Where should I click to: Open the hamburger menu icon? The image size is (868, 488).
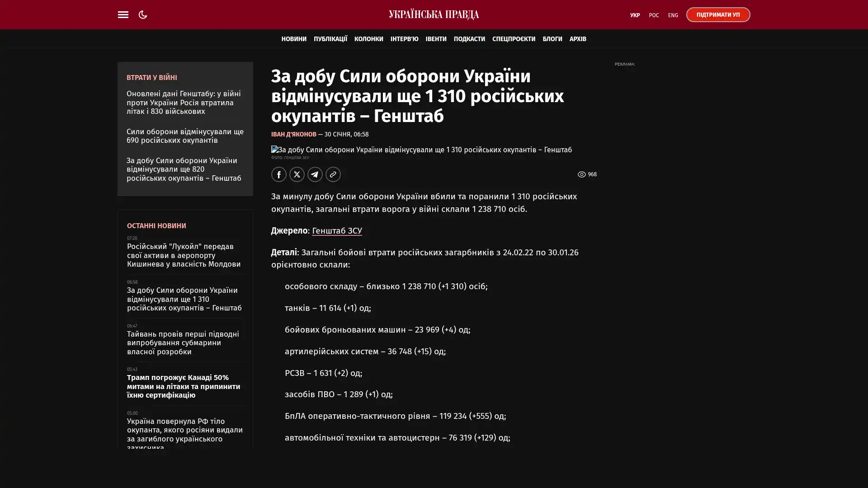point(123,14)
